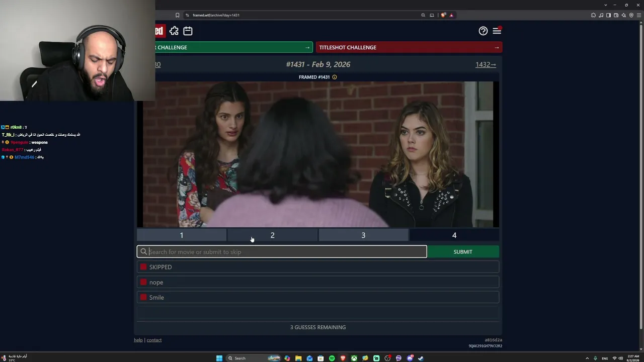Open the green CHALLENGE banner
This screenshot has width=644, height=362.
[x=234, y=47]
